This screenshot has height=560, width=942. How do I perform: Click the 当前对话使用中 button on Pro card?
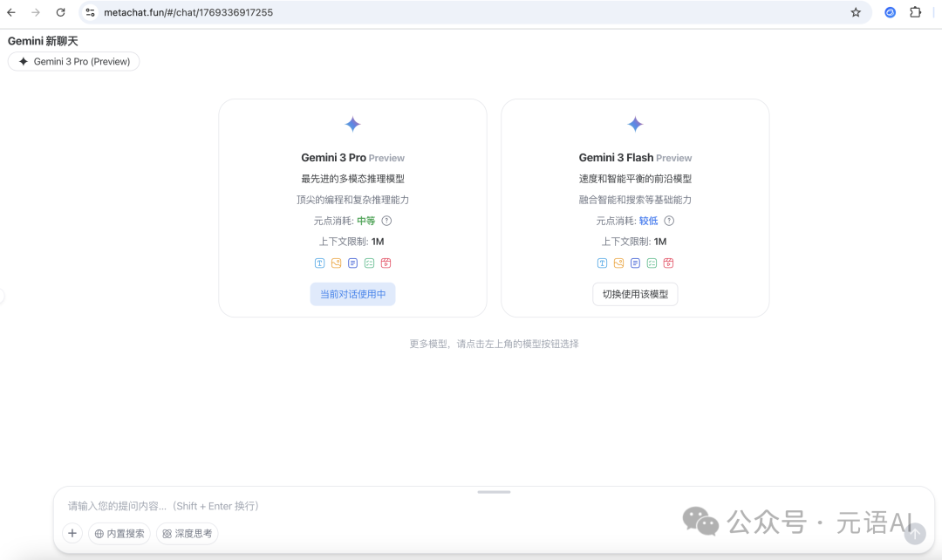click(x=352, y=294)
